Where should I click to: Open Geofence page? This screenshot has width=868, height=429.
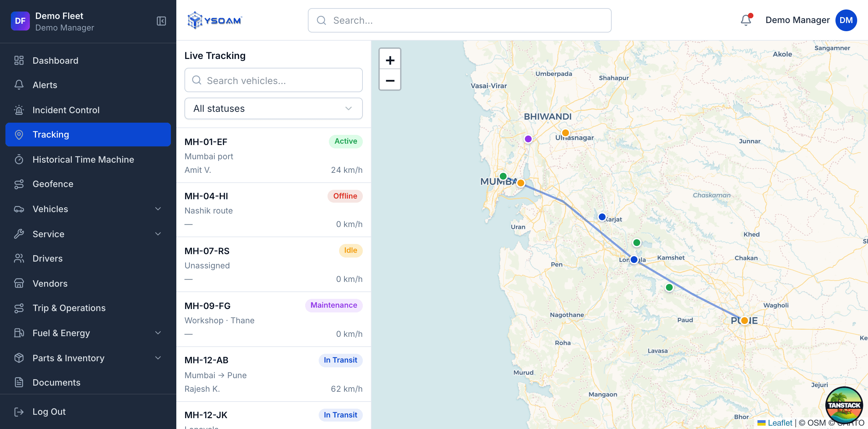tap(88, 184)
